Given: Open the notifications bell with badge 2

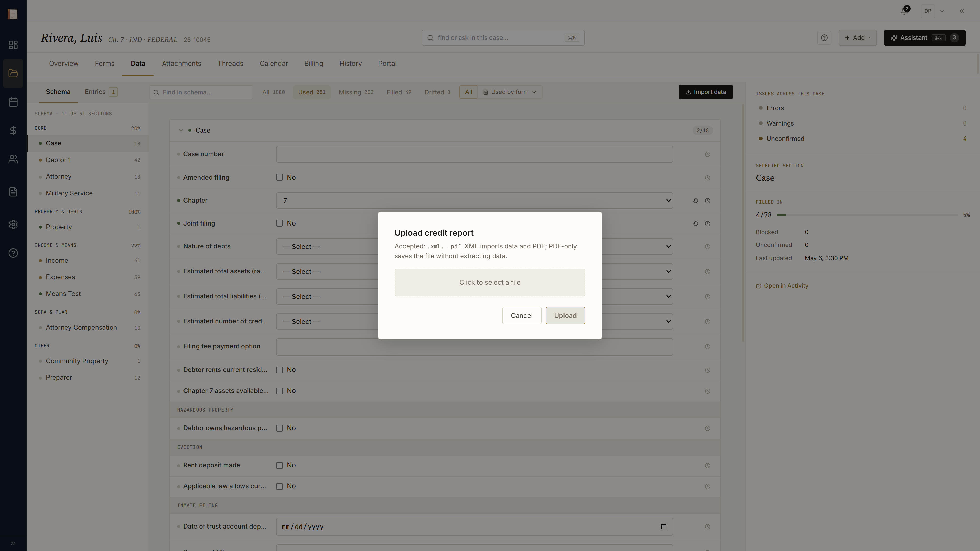Looking at the screenshot, I should click(905, 11).
